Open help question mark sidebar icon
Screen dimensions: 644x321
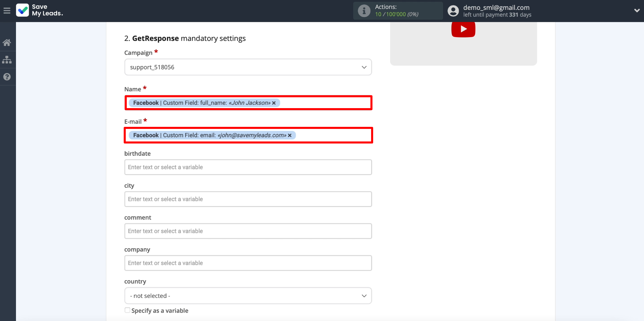click(x=7, y=77)
